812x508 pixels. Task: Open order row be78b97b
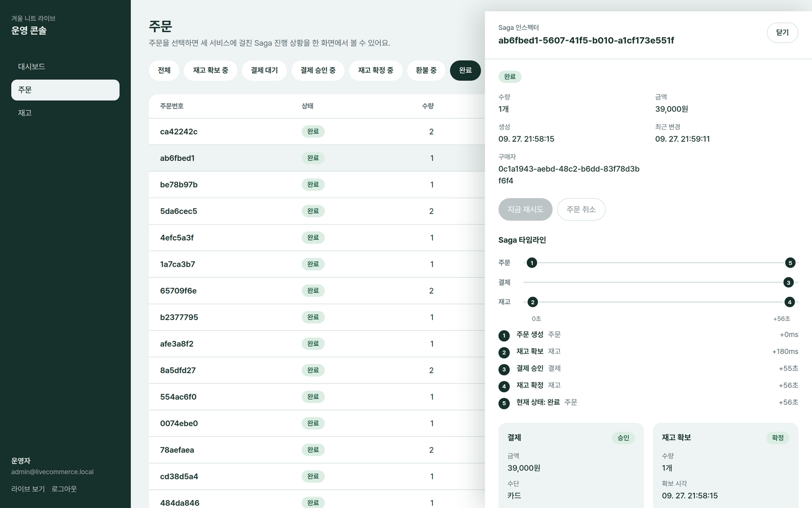pos(317,184)
